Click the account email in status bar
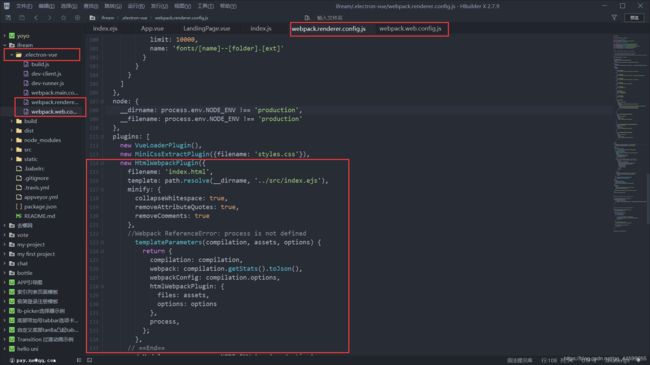650x365 pixels. pos(36,360)
